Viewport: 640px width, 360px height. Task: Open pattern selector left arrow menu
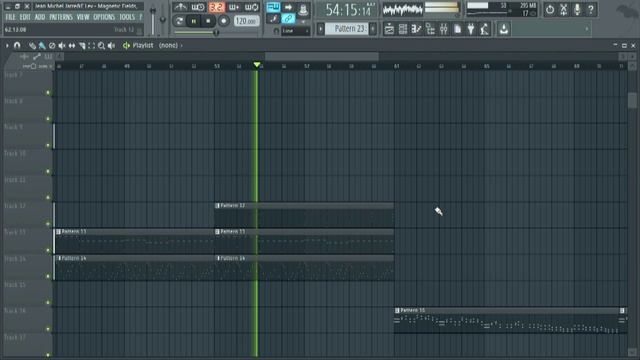(321, 29)
